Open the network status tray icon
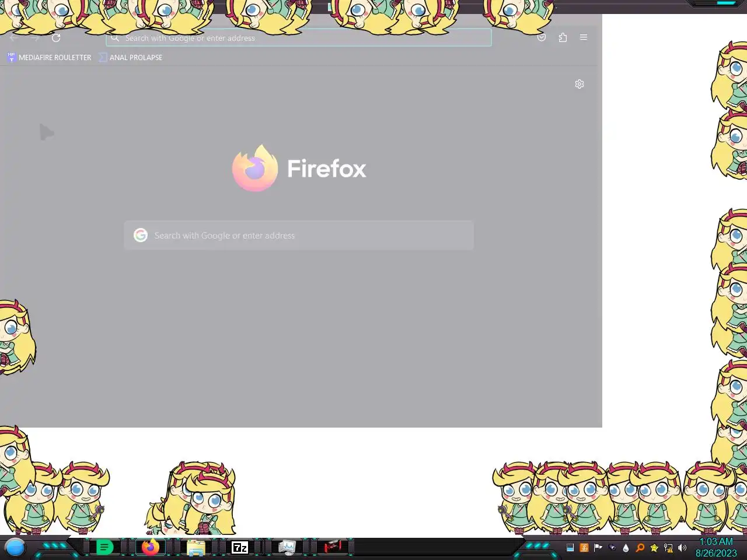The height and width of the screenshot is (560, 747). pyautogui.click(x=668, y=548)
